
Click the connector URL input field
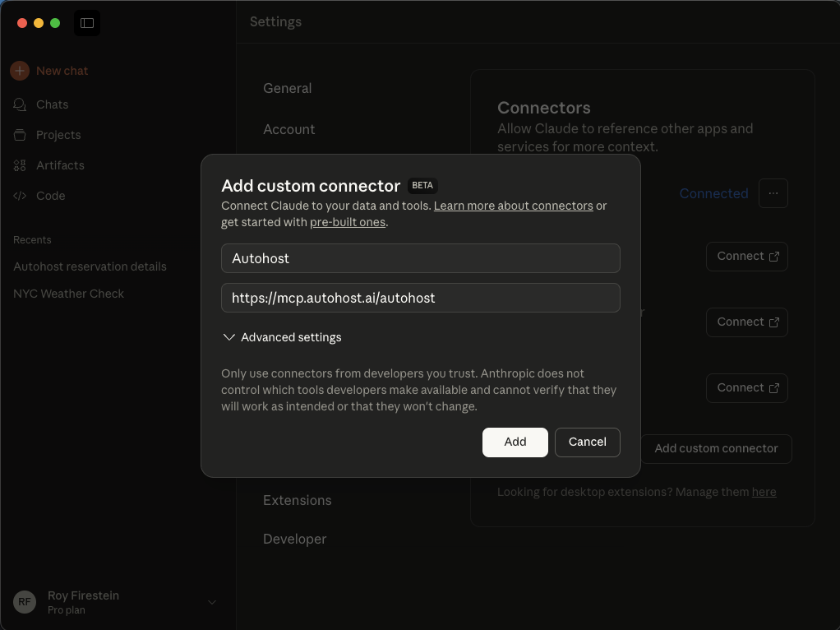(x=420, y=298)
